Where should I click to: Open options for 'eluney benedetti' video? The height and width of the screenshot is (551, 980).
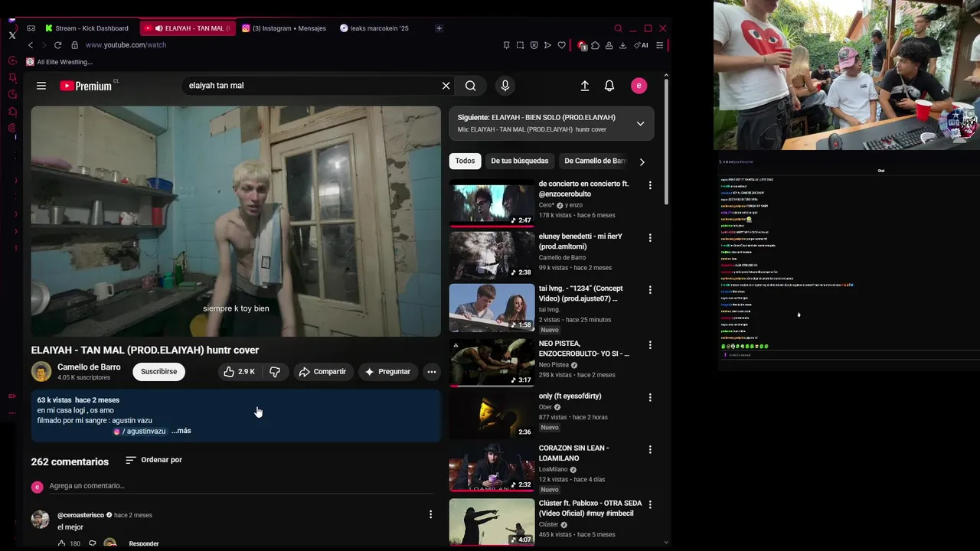pyautogui.click(x=650, y=238)
